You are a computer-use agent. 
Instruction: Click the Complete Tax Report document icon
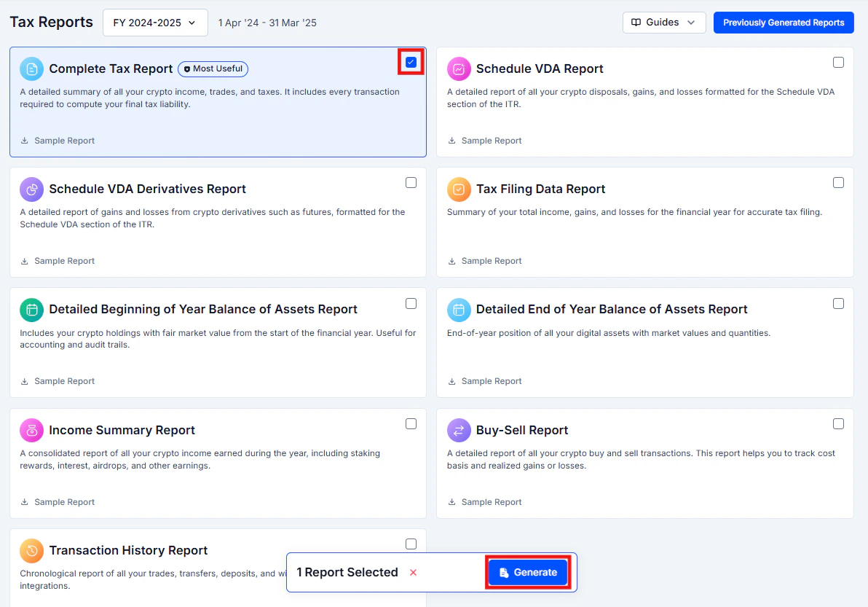(x=31, y=68)
